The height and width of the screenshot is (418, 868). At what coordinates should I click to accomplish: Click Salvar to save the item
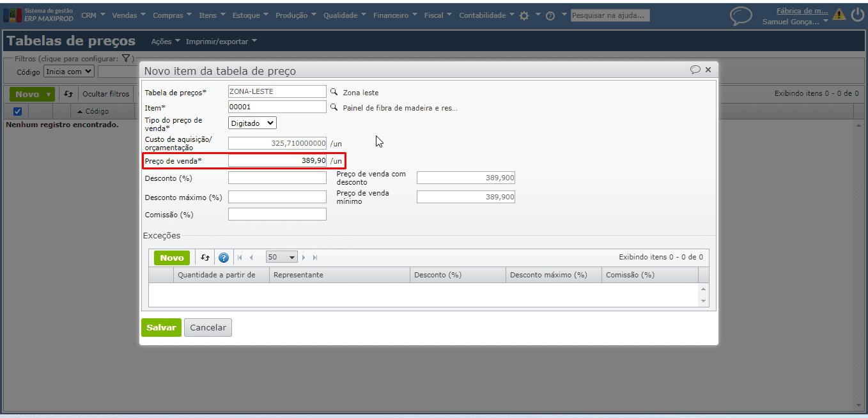[161, 327]
